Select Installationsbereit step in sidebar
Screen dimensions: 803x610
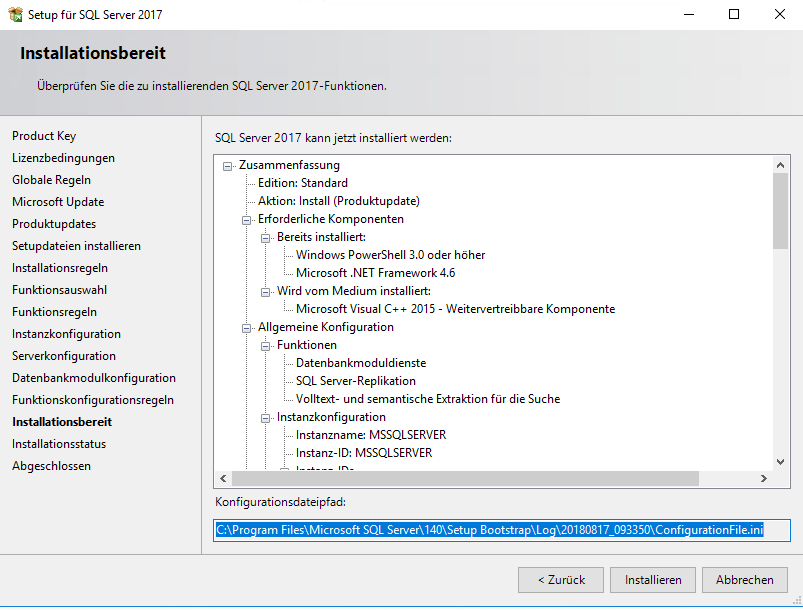click(x=62, y=422)
